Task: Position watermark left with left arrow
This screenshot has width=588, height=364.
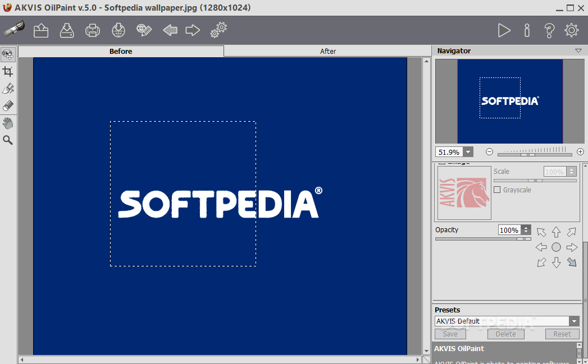Action: (x=541, y=247)
